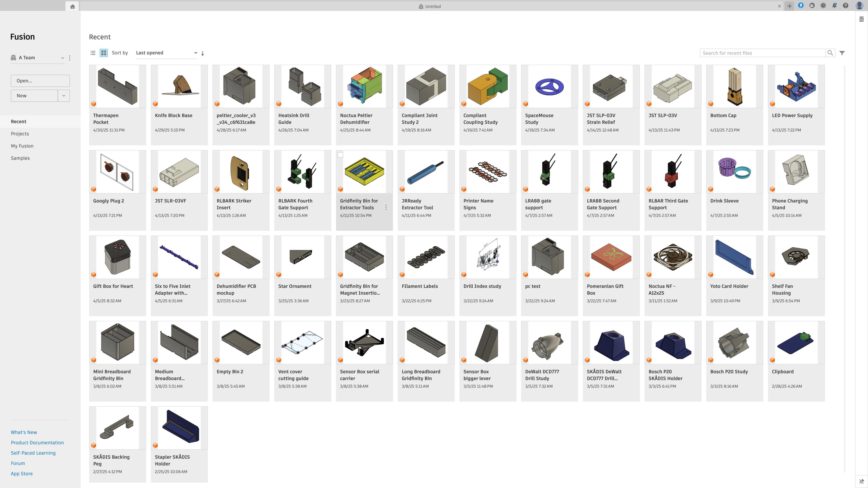Click the "Drill Index study" file name

tap(482, 286)
